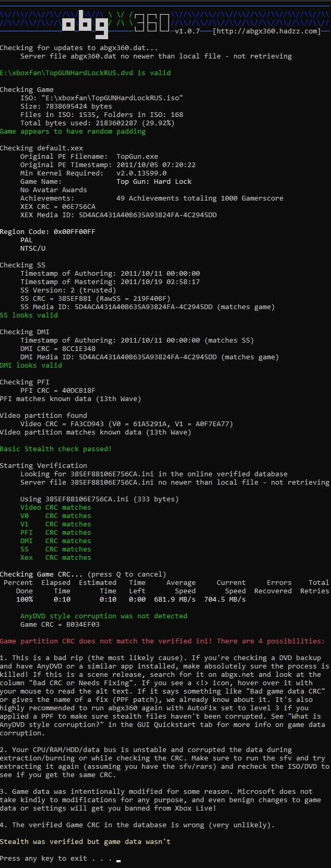Viewport: 331px width, 868px height.
Task: Select the v1.0.7 version text
Action: tap(187, 31)
